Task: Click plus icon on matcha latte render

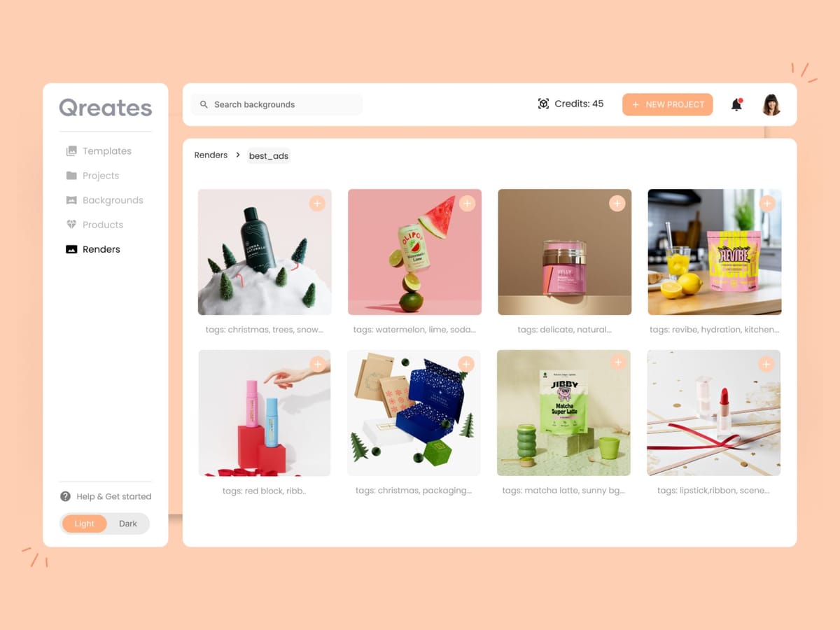Action: 617,362
